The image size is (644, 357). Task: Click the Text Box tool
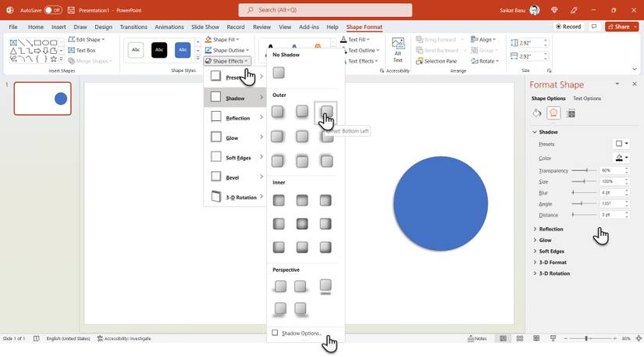pyautogui.click(x=82, y=50)
